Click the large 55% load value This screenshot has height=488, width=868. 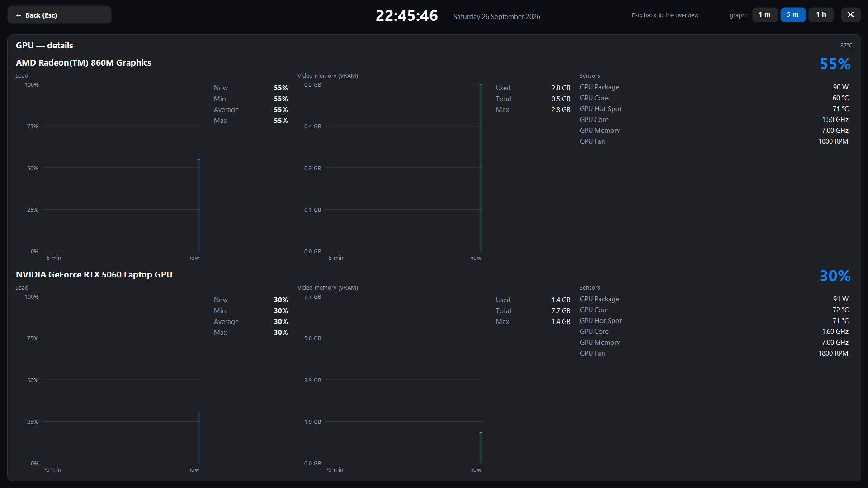(x=835, y=64)
